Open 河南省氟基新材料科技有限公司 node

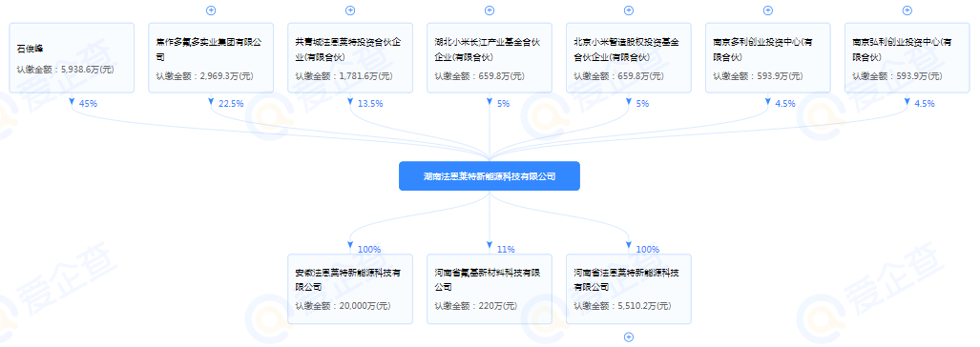click(490, 289)
